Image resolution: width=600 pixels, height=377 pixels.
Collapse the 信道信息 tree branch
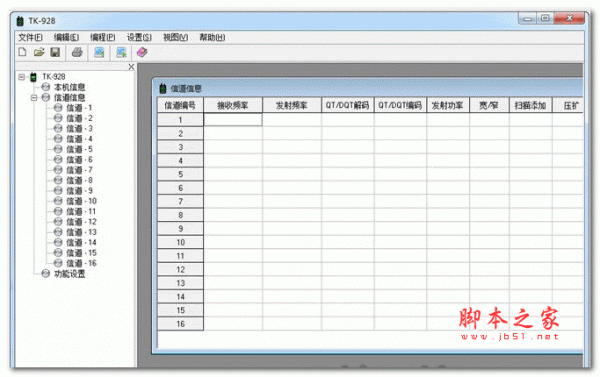tap(34, 98)
